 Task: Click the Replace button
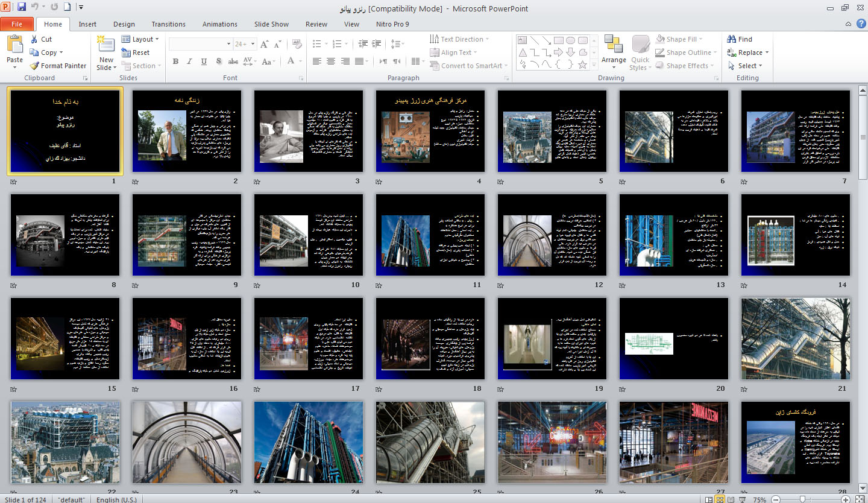coord(748,52)
